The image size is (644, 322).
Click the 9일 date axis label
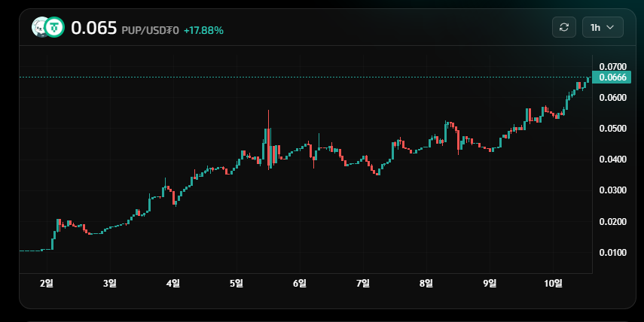[x=490, y=283]
